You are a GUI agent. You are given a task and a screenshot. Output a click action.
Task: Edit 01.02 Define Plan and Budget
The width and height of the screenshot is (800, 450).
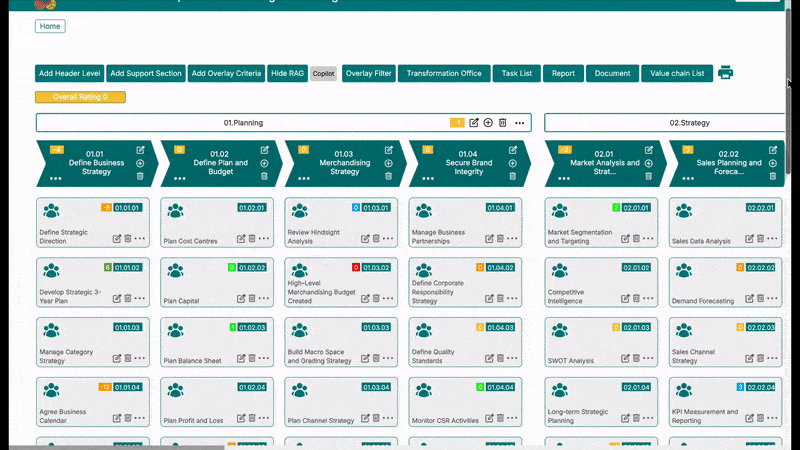pyautogui.click(x=264, y=150)
